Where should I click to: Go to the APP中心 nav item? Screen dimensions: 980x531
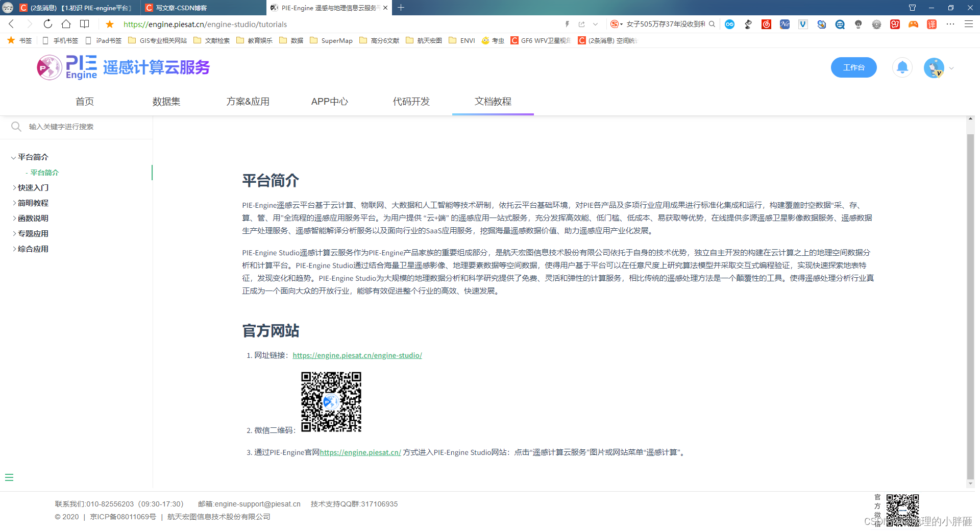[x=330, y=102]
